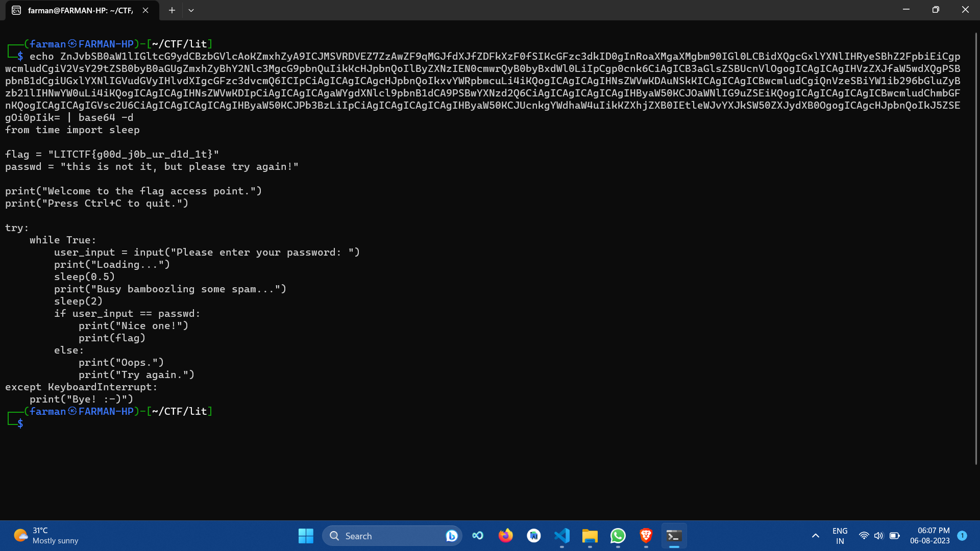The width and height of the screenshot is (980, 551).
Task: Show hidden system tray icons
Action: [x=816, y=536]
